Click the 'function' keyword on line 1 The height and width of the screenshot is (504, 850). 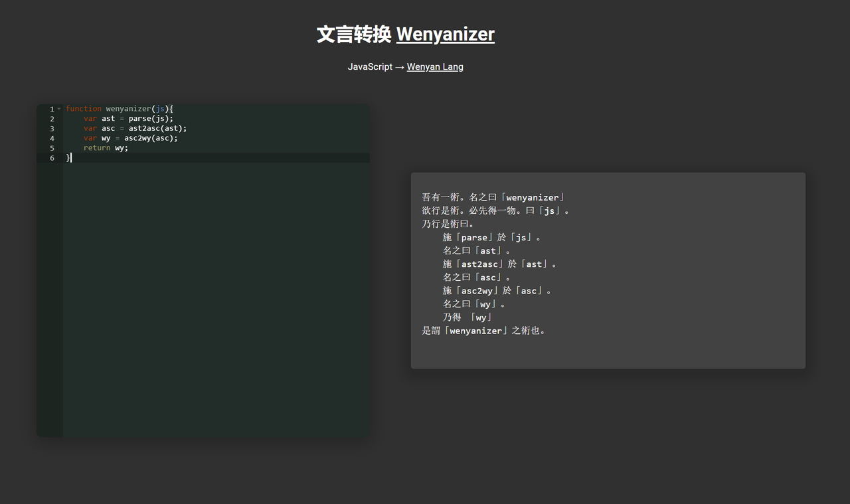coord(84,109)
